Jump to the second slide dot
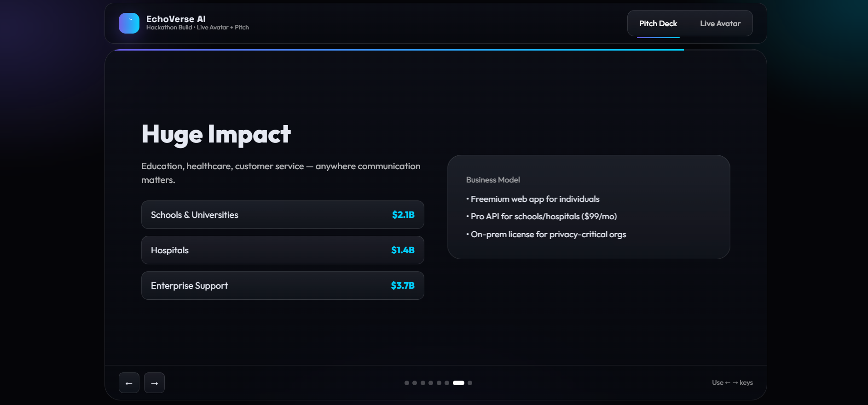This screenshot has height=405, width=868. 415,382
